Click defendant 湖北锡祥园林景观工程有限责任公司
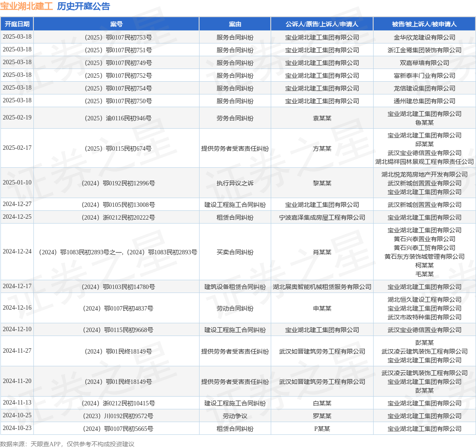This screenshot has width=476, height=448. click(x=425, y=162)
